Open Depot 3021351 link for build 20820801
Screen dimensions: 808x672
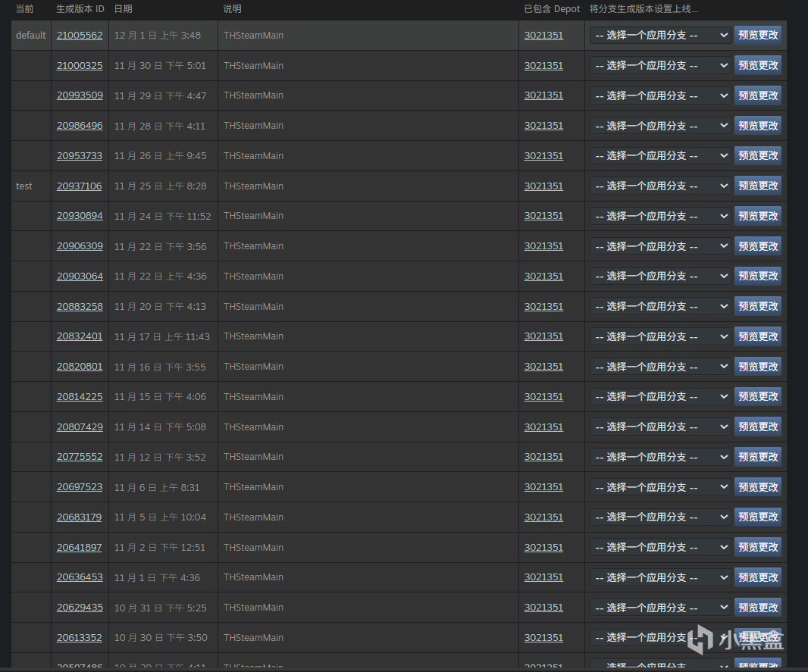pos(543,367)
